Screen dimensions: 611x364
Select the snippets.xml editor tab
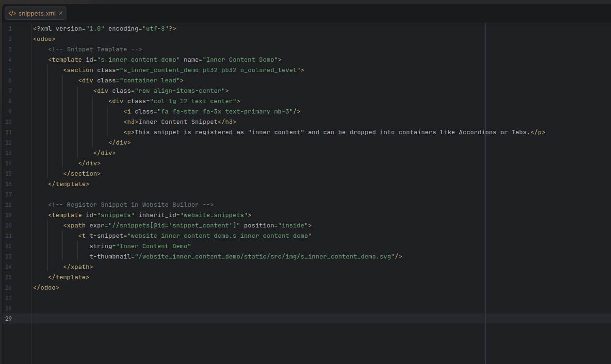35,13
